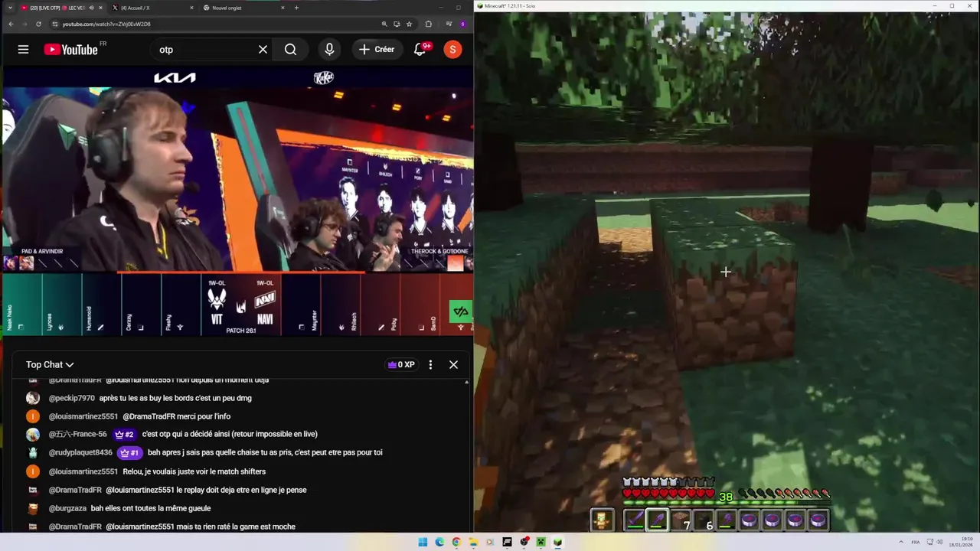Expand the Top Chat mode dropdown

pyautogui.click(x=50, y=365)
